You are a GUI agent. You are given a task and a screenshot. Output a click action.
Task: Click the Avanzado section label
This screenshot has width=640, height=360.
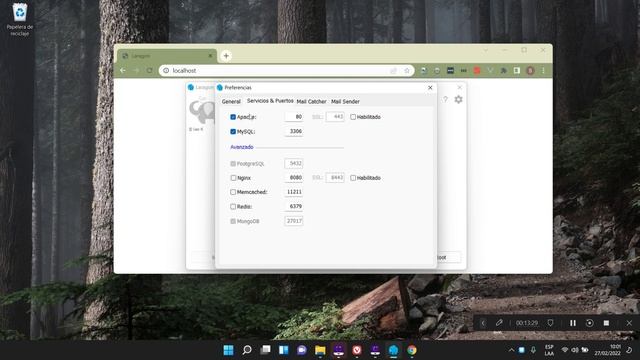click(x=242, y=147)
